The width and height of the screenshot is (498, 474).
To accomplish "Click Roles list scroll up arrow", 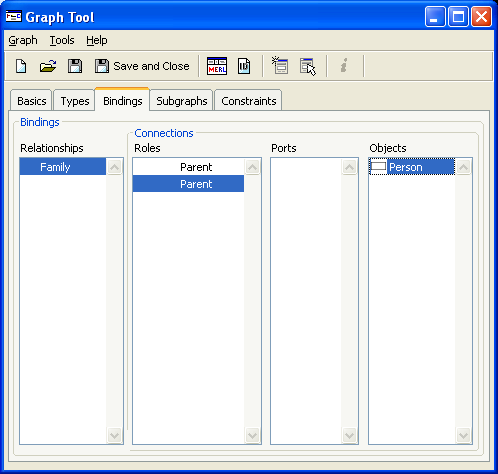I will (252, 167).
